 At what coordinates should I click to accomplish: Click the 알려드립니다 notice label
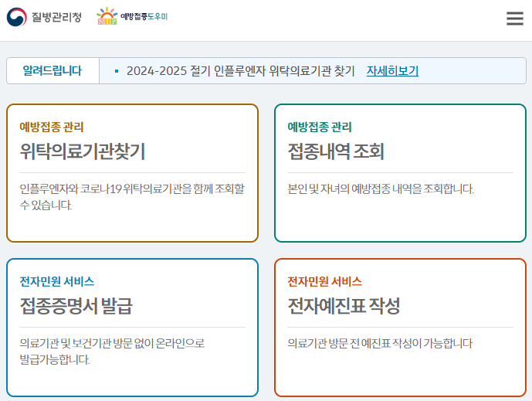tap(53, 70)
